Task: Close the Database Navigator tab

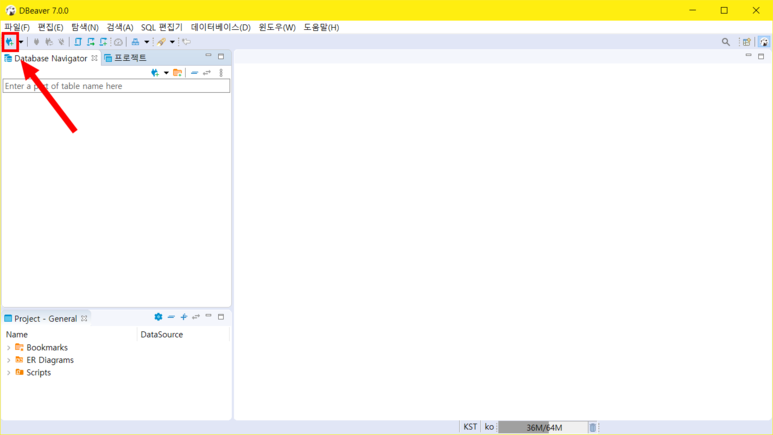Action: click(94, 58)
